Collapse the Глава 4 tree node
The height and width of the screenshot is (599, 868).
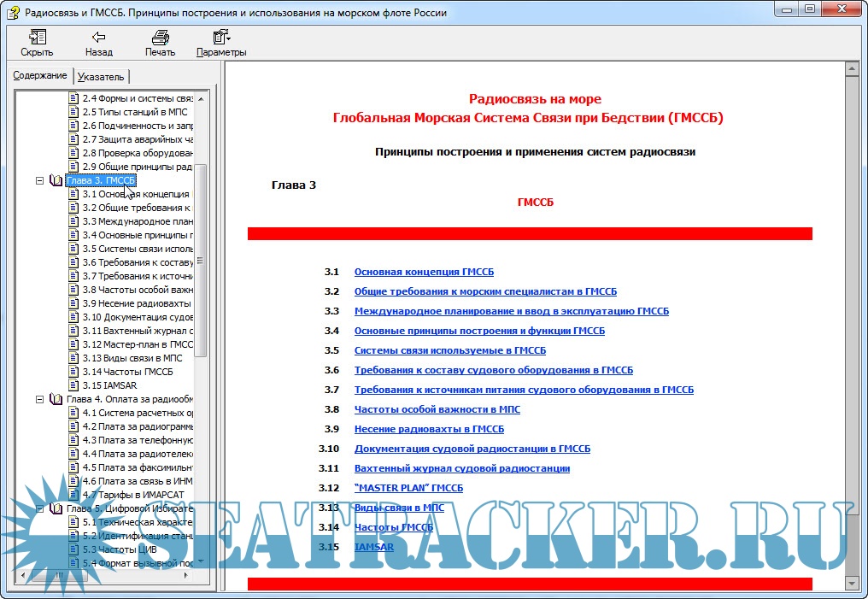pyautogui.click(x=39, y=399)
